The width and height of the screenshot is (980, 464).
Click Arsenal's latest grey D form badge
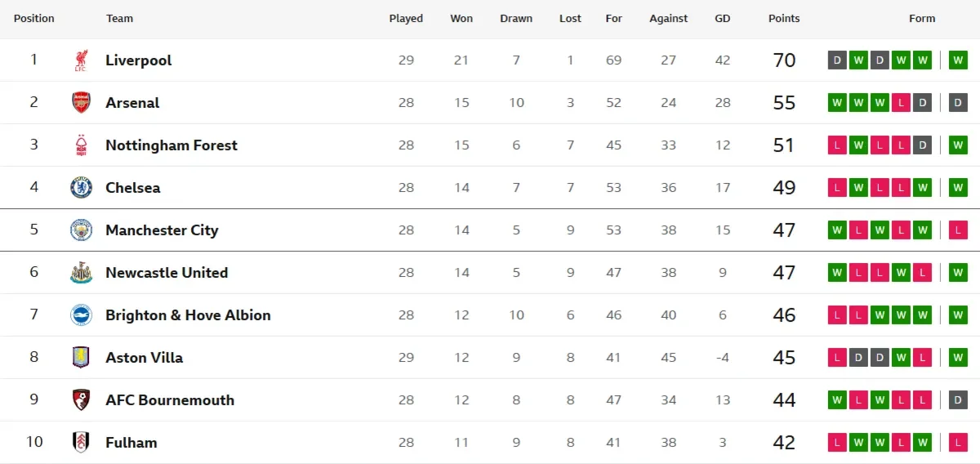point(958,103)
